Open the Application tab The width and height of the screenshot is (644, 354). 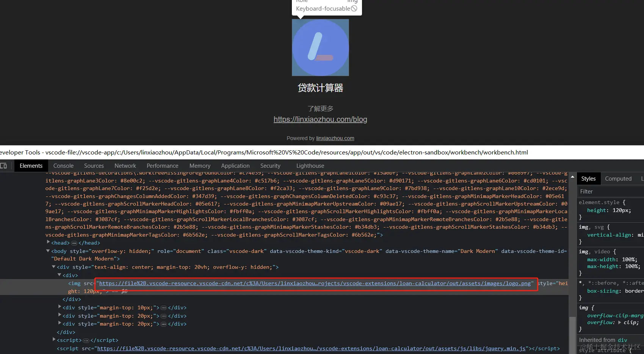pos(235,166)
